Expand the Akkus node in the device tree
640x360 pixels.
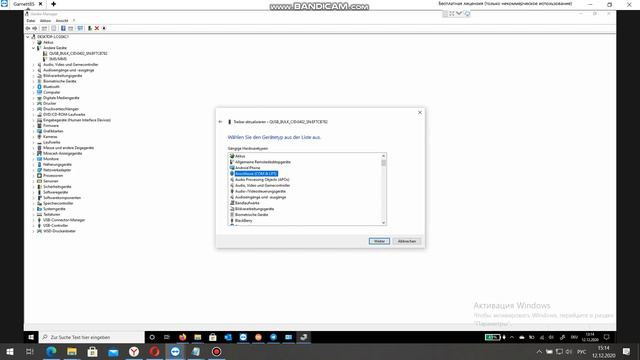[33, 42]
